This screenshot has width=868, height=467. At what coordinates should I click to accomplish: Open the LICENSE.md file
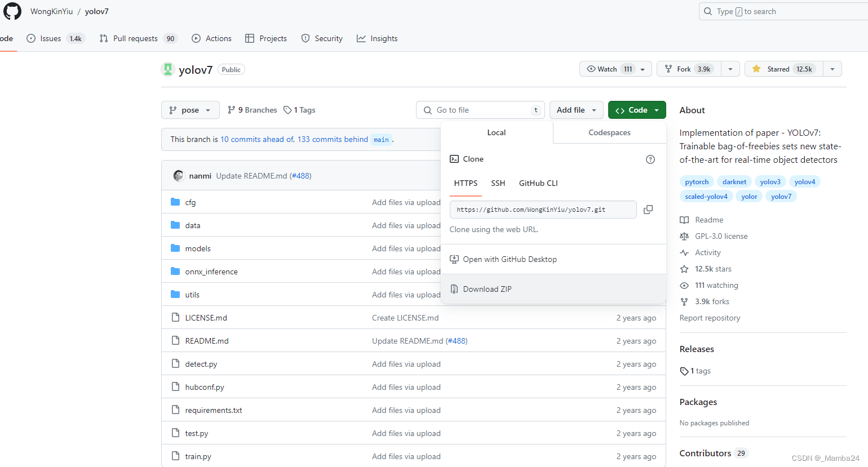tap(206, 318)
